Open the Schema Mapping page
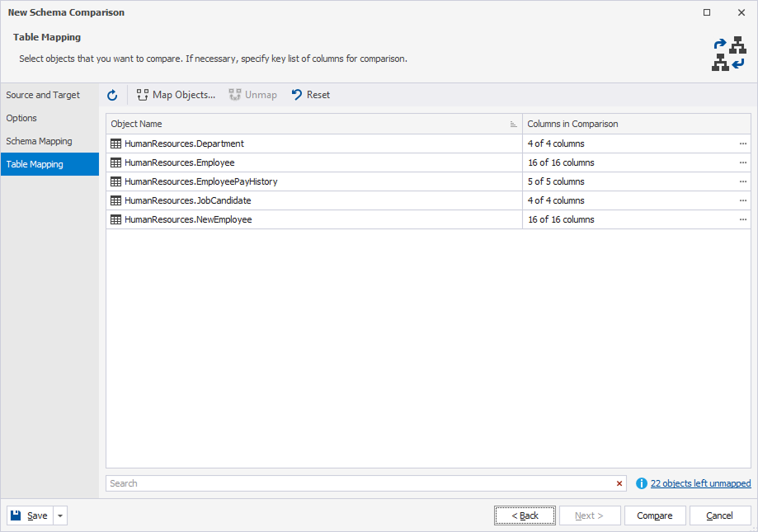Screen dimensions: 758x532 coord(39,141)
